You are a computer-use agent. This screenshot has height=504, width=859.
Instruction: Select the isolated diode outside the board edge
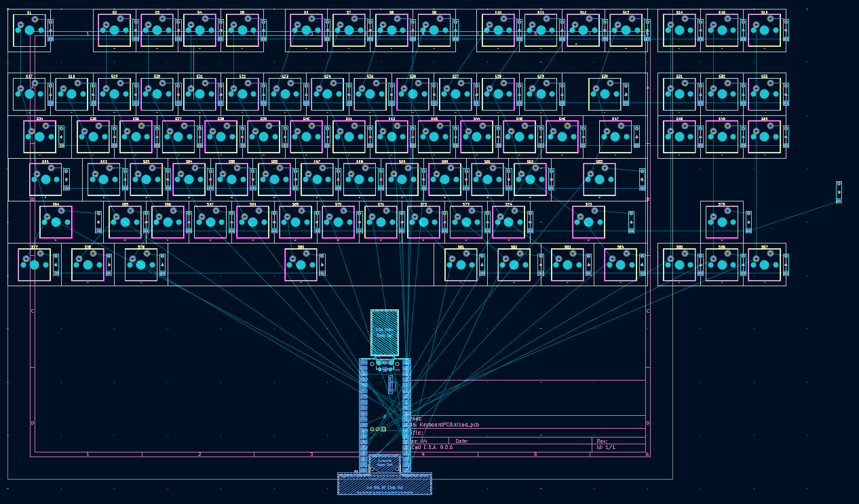[839, 192]
